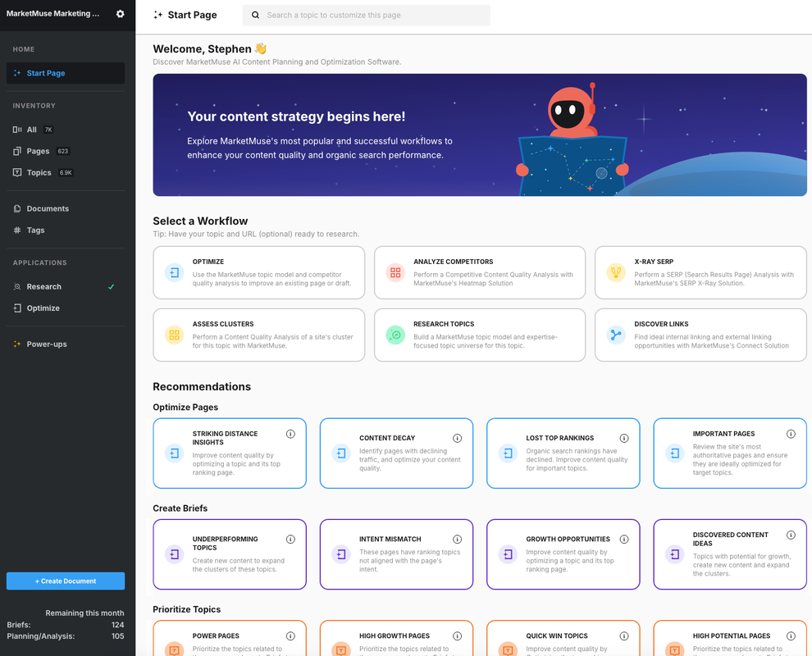Open Tags in sidebar
Screen dimensions: 812x656
tap(66, 230)
